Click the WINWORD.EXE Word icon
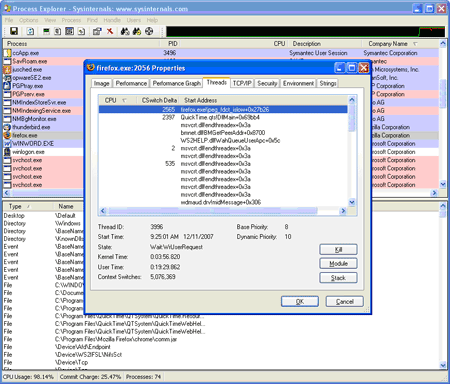The width and height of the screenshot is (450, 384). pos(7,144)
